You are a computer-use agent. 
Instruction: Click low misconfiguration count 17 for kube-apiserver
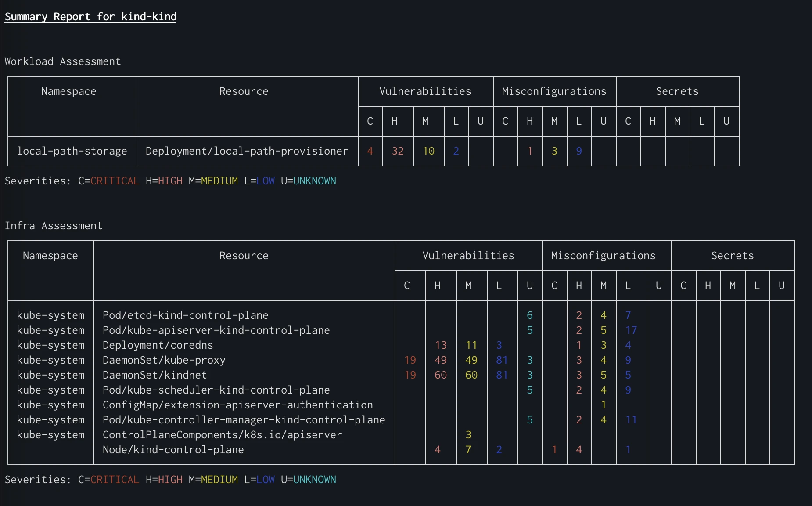click(631, 330)
